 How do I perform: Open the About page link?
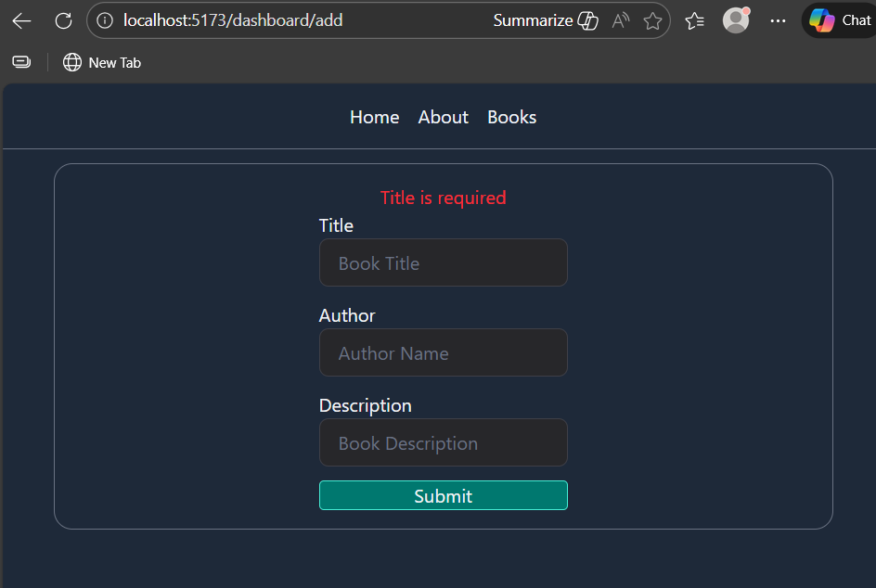click(x=443, y=117)
